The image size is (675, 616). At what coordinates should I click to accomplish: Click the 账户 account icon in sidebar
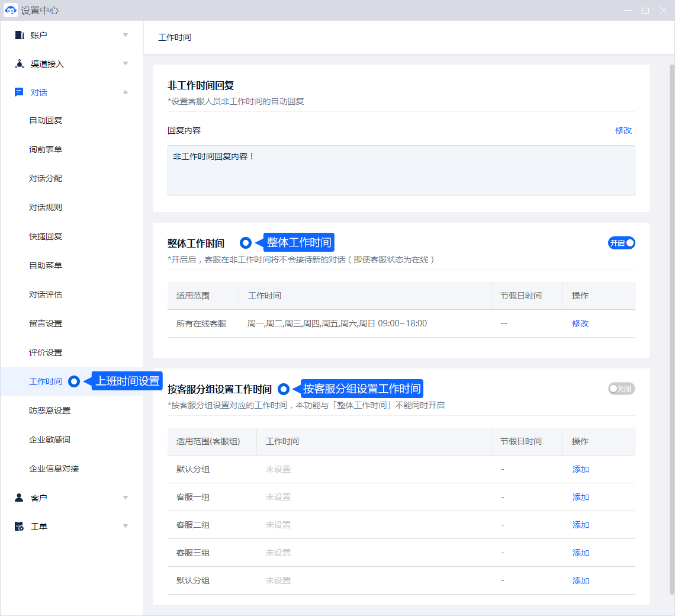pyautogui.click(x=19, y=36)
